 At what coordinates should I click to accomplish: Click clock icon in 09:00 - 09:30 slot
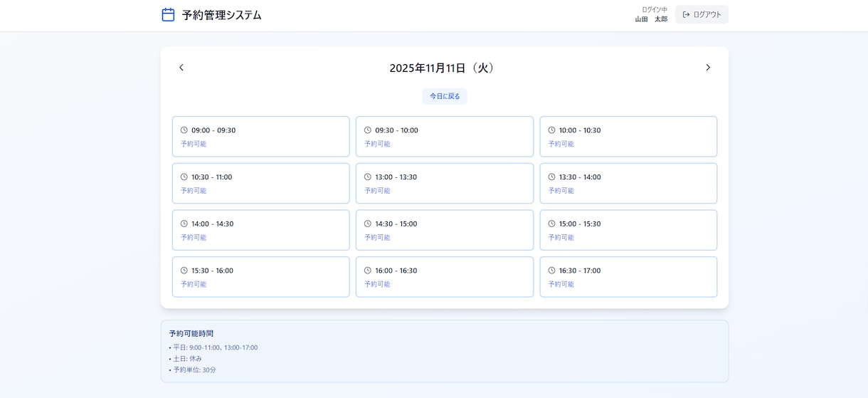(x=184, y=130)
